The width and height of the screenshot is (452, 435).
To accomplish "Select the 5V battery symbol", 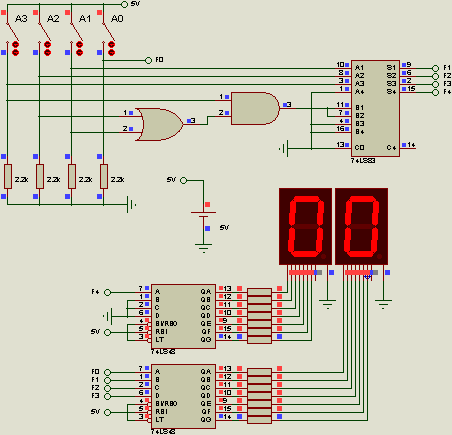I will coord(203,214).
